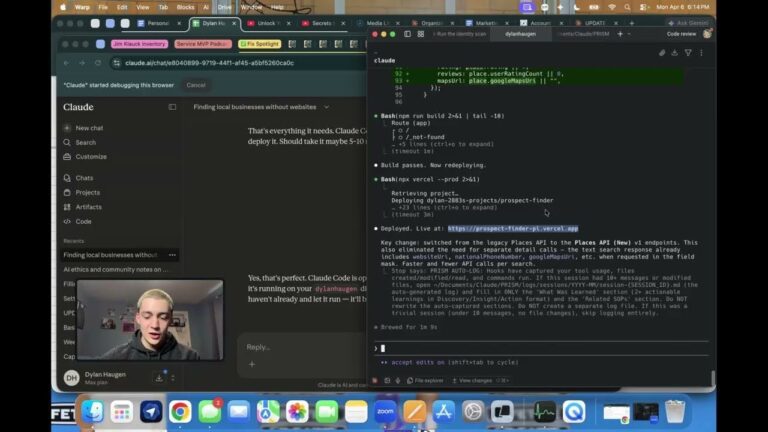Click the plus attachment button under Reply
This screenshot has width=768, height=432.
tap(252, 364)
